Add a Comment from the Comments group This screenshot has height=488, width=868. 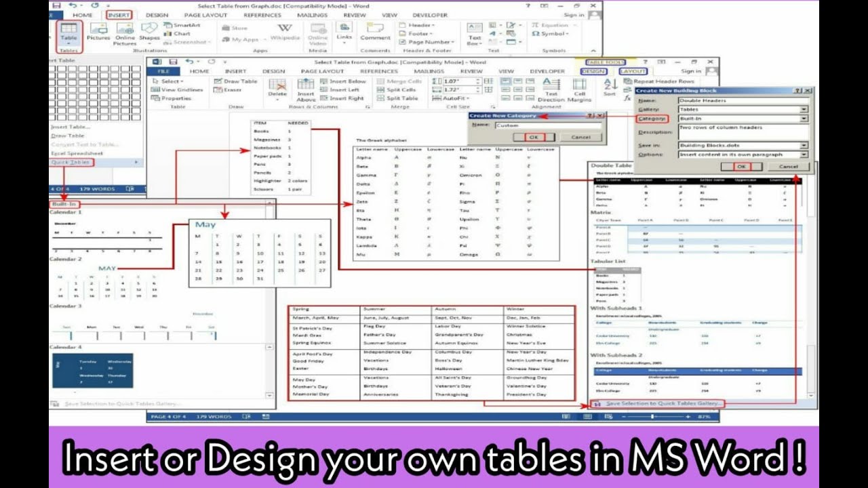click(x=375, y=33)
